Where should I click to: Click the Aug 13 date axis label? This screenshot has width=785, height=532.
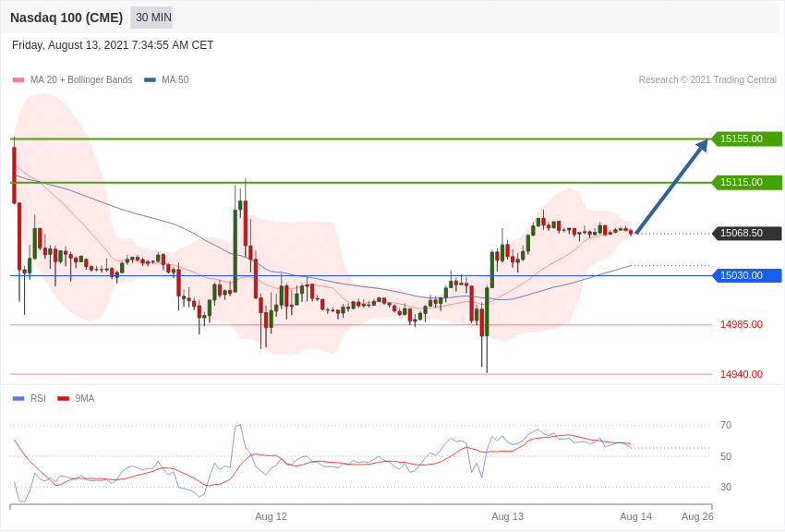[507, 516]
